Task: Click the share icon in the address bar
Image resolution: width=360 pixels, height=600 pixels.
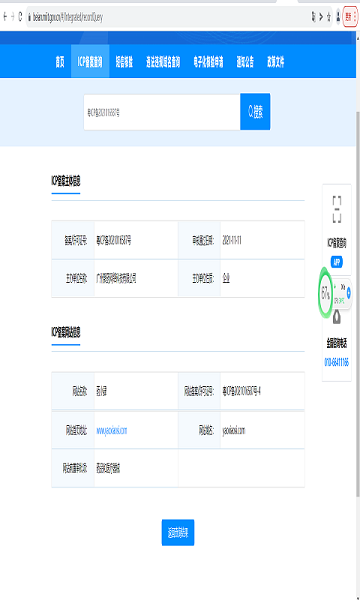Action: click(321, 16)
